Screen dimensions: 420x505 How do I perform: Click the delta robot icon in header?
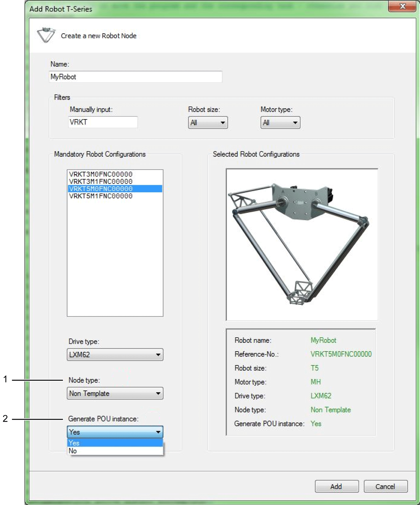click(46, 35)
